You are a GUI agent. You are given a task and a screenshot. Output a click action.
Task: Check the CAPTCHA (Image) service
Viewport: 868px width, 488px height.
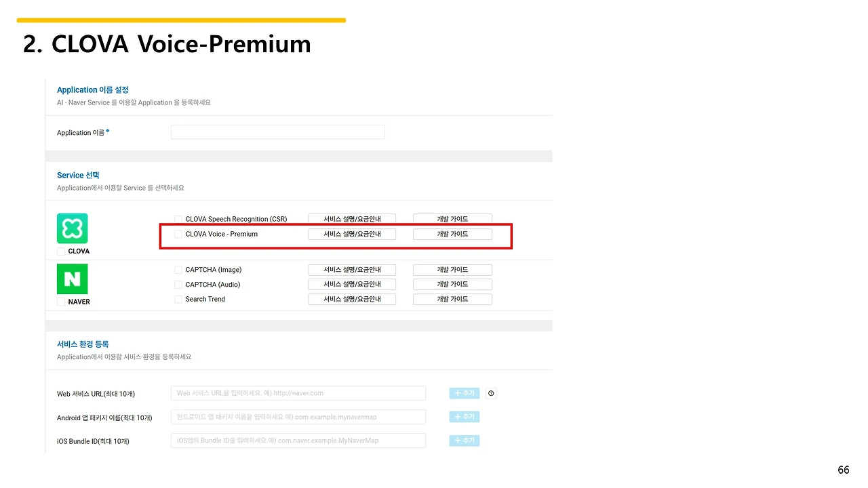click(x=178, y=270)
